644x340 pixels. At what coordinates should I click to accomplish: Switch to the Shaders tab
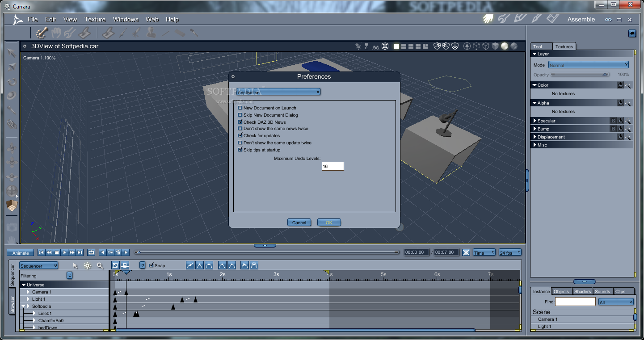click(582, 291)
